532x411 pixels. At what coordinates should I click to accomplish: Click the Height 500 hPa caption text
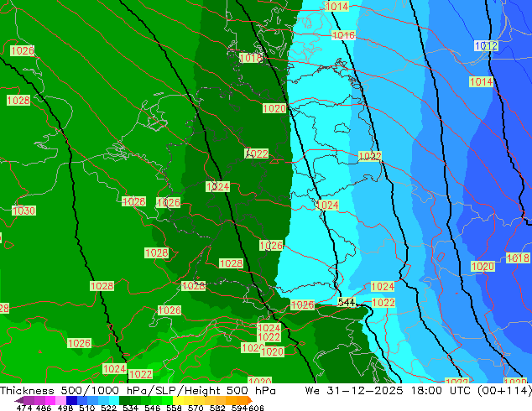pos(245,391)
